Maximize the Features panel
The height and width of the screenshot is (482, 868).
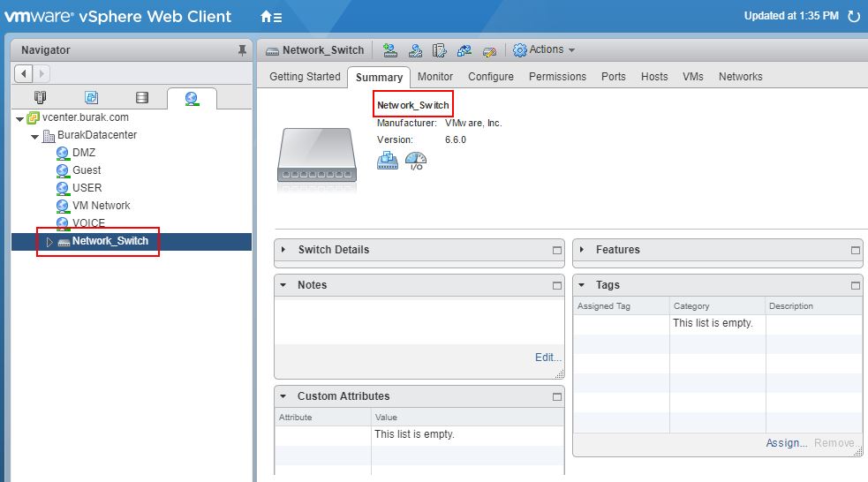pyautogui.click(x=856, y=250)
